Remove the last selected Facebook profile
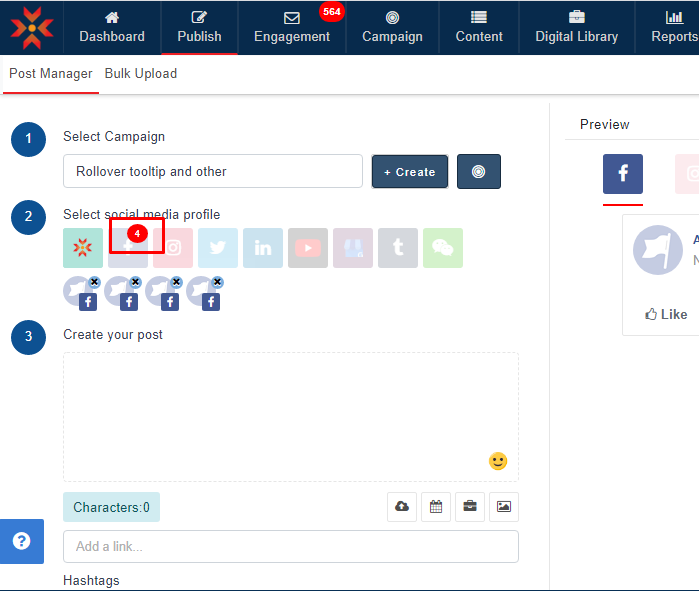The width and height of the screenshot is (699, 591). [x=217, y=283]
